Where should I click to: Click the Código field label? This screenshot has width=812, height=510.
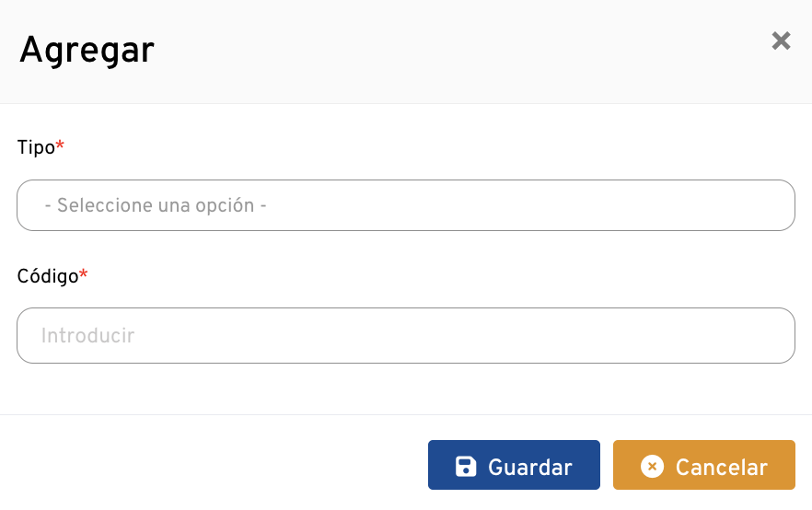click(x=48, y=276)
